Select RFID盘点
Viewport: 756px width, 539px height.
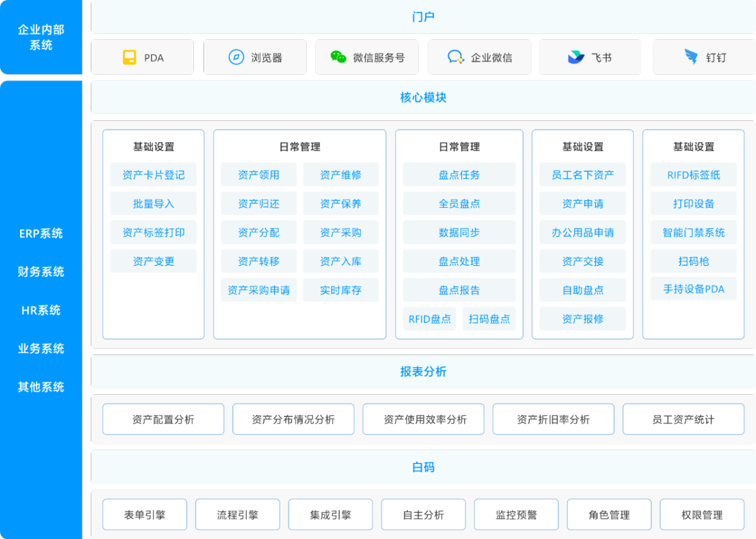point(430,319)
